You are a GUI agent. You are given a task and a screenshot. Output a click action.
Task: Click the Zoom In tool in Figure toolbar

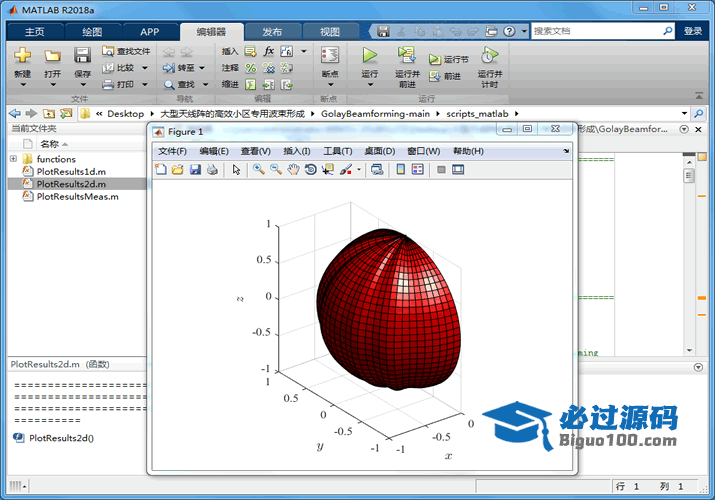click(258, 170)
